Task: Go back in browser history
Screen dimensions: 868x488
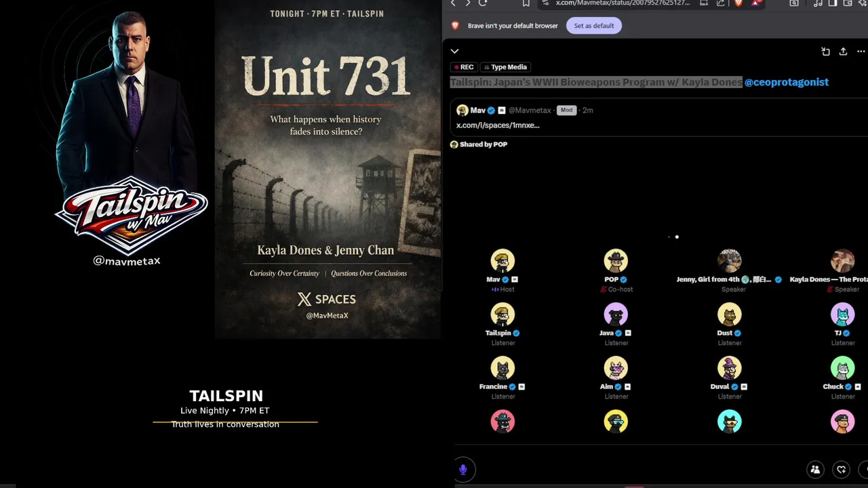Action: (453, 3)
